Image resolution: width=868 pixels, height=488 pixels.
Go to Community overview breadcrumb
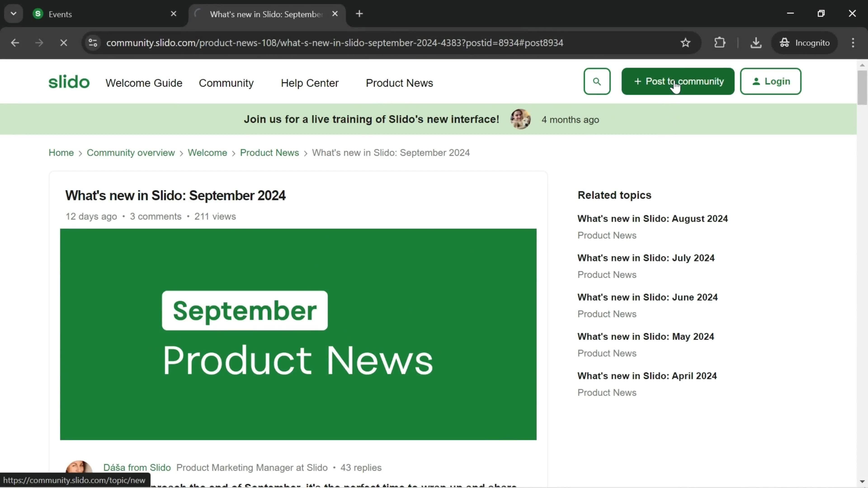tap(131, 152)
